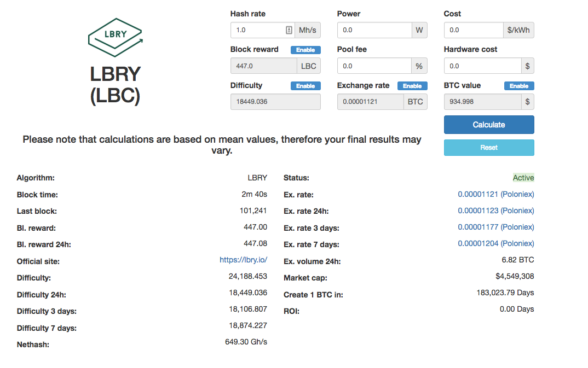Focus the Exchange rate input field
The width and height of the screenshot is (588, 368).
coord(370,102)
